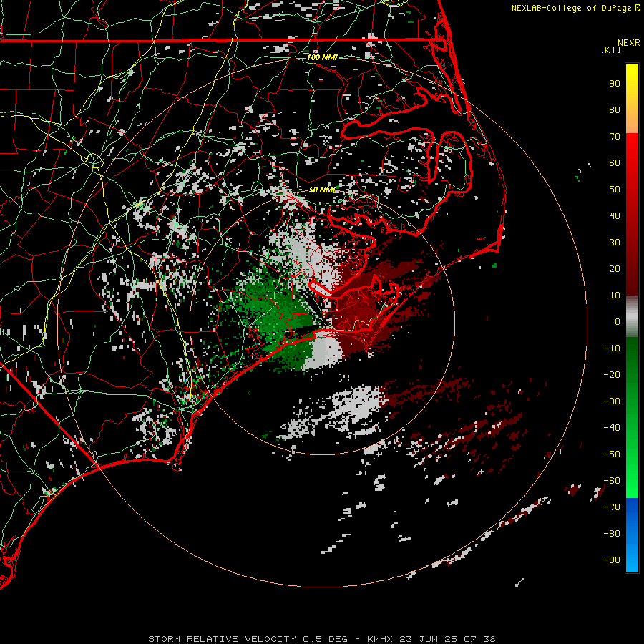Image resolution: width=644 pixels, height=644 pixels.
Task: Click the 50 value on velocity scale
Action: pyautogui.click(x=615, y=190)
